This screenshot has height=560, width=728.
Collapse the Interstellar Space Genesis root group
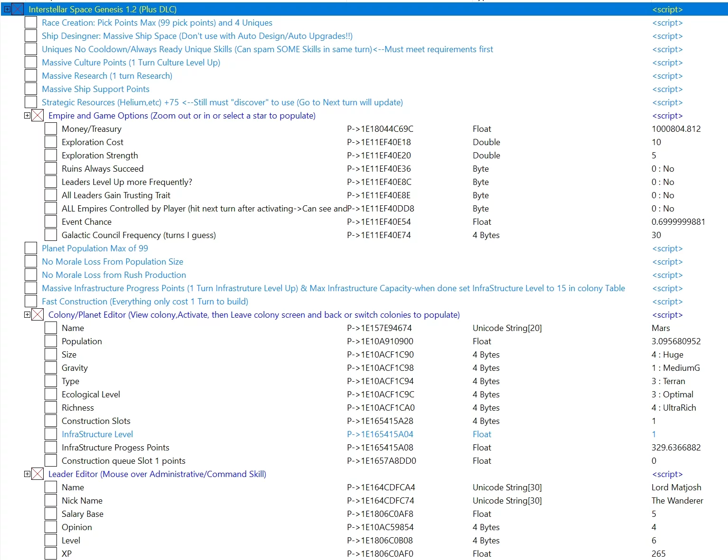(x=7, y=9)
